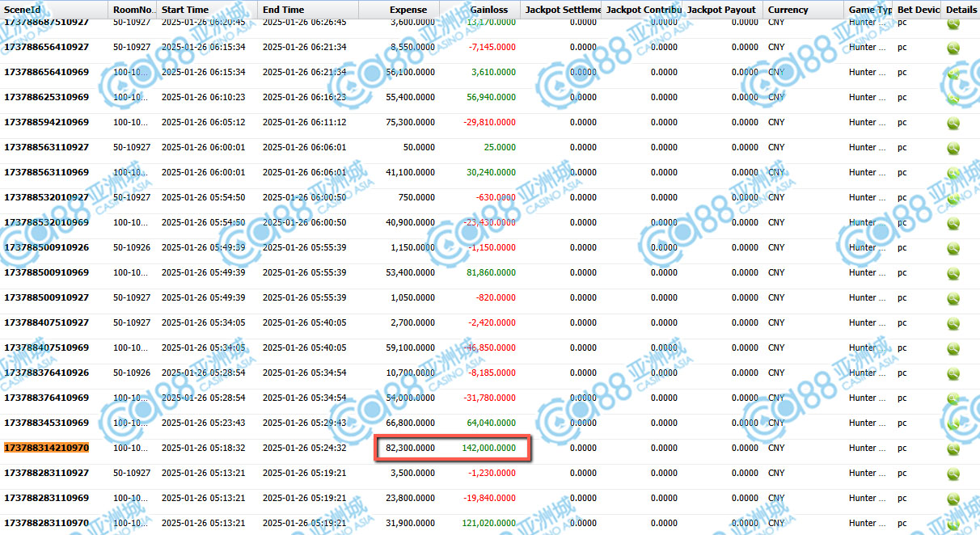The width and height of the screenshot is (980, 535).
Task: Click SceneId 173788283110927
Action: tap(47, 473)
